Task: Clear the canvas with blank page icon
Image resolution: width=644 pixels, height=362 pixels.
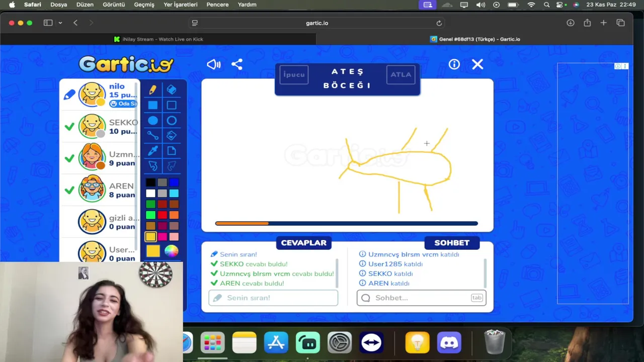Action: [x=172, y=151]
